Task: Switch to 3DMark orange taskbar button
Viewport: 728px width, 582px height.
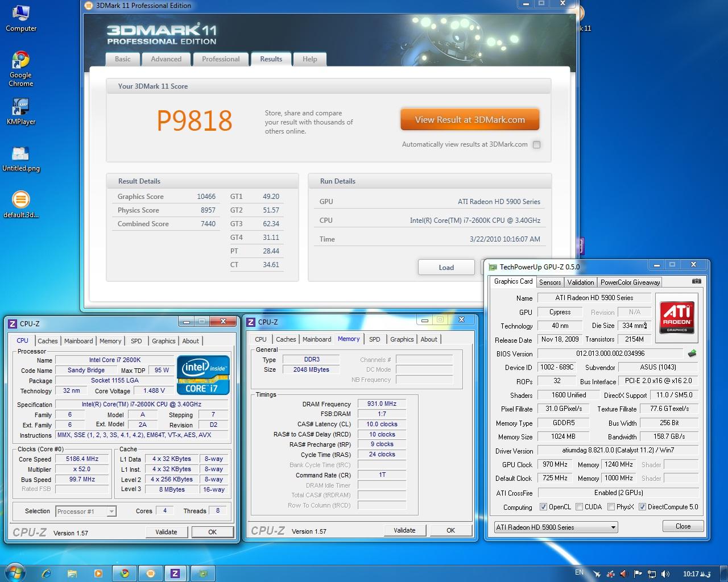Action: click(x=151, y=573)
